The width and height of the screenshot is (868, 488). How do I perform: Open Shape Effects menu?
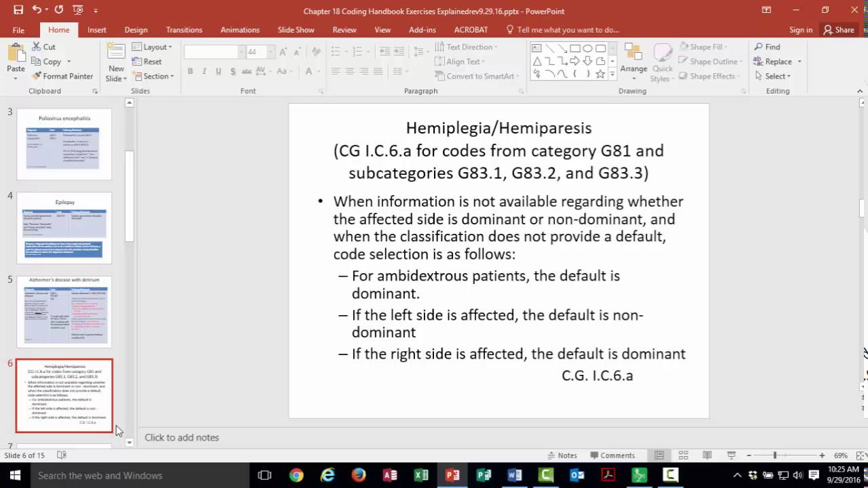pos(711,77)
